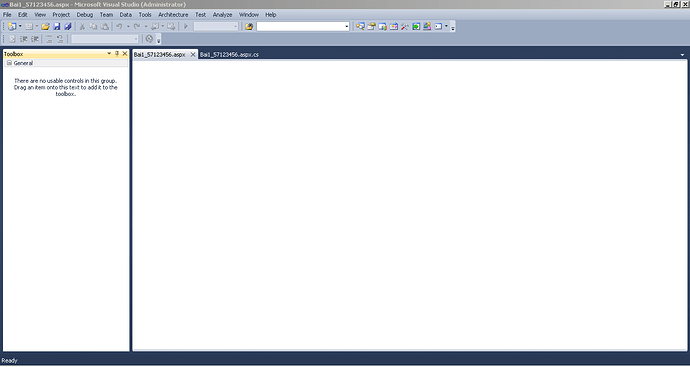Click the Open File folder icon

tap(45, 26)
